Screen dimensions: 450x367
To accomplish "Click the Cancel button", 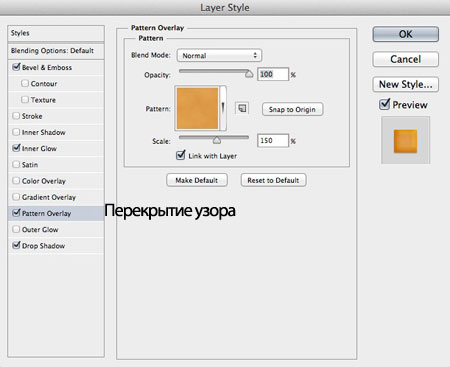I will tap(405, 59).
